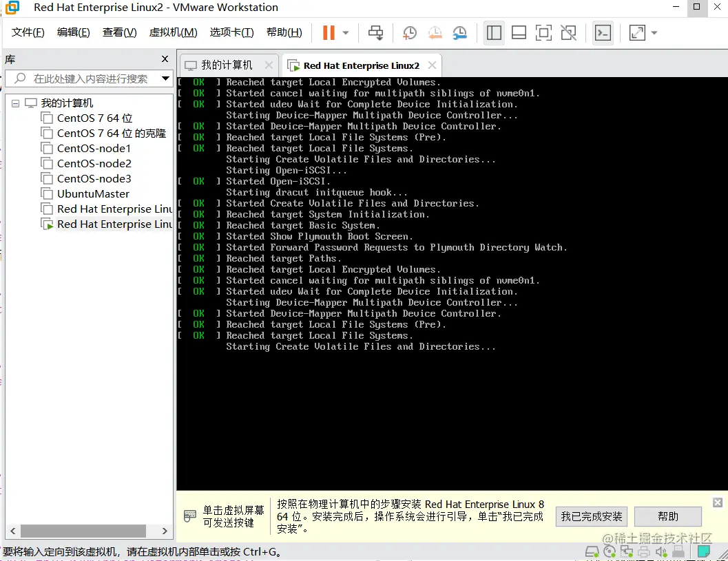
Task: Enter full screen mode icon
Action: pyautogui.click(x=543, y=32)
